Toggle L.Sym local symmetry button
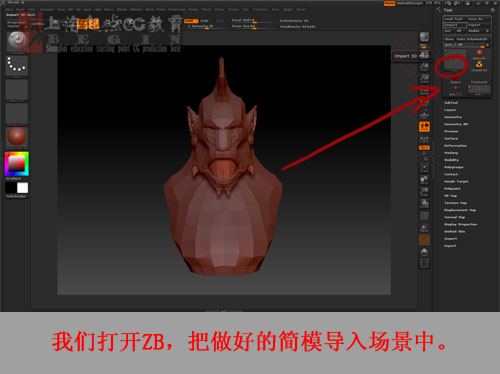 (424, 139)
